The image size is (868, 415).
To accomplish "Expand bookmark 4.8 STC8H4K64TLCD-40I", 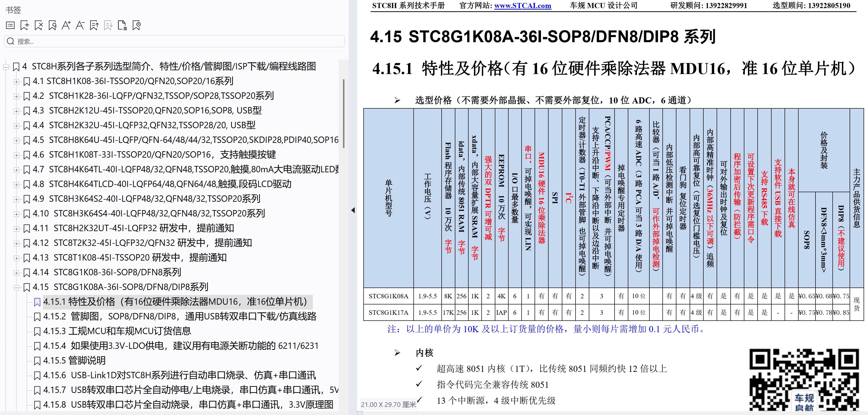I will click(x=16, y=184).
